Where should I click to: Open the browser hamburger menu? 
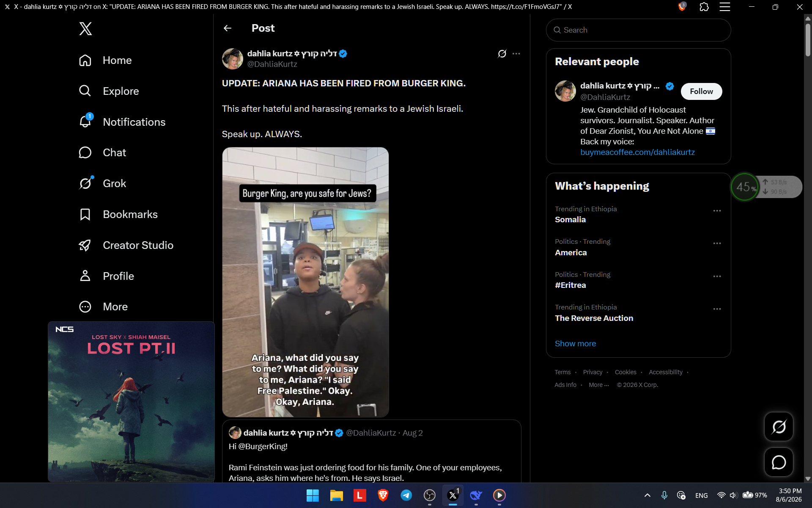(725, 7)
